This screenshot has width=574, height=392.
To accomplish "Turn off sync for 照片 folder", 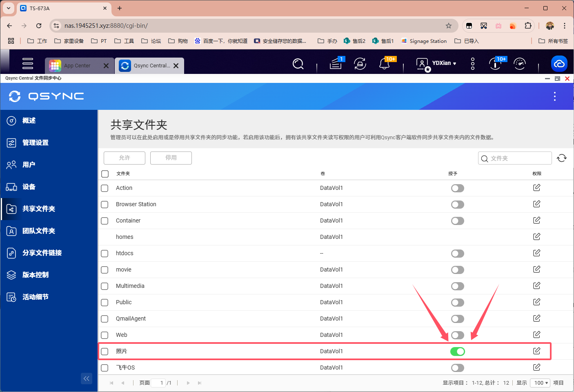I will click(x=458, y=352).
